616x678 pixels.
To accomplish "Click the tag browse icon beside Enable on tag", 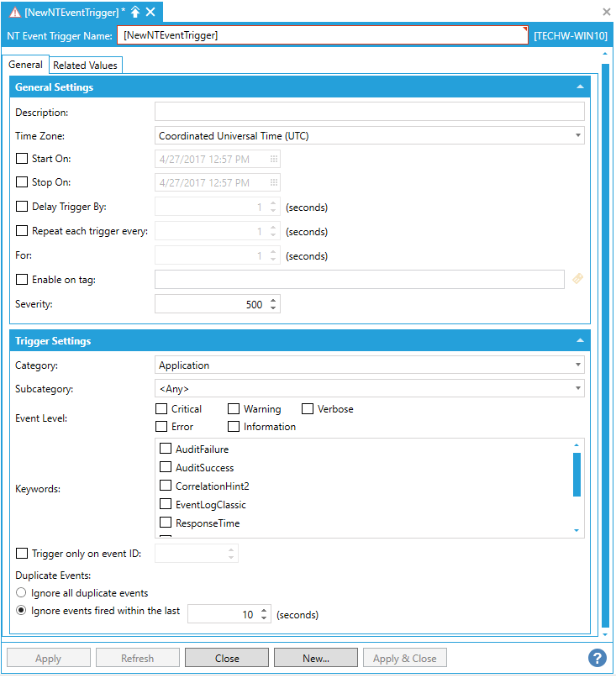I will click(x=577, y=279).
